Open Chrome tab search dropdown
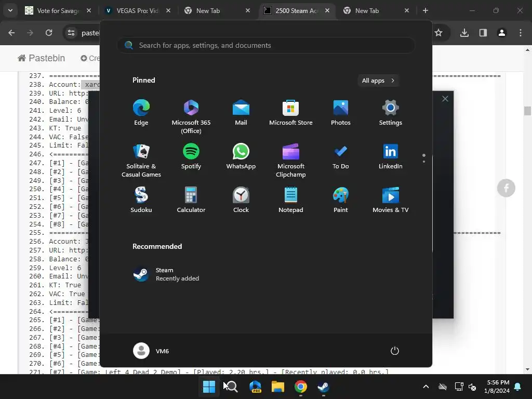 10,10
